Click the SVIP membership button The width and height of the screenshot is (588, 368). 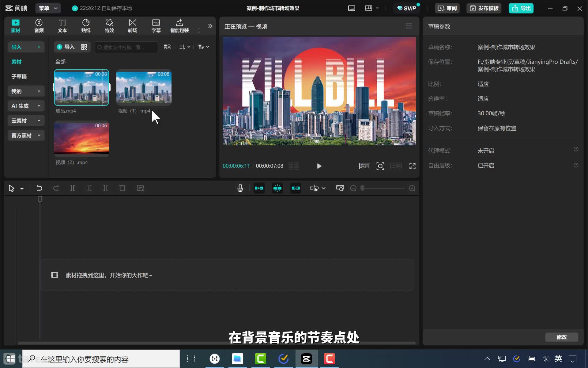pyautogui.click(x=407, y=8)
